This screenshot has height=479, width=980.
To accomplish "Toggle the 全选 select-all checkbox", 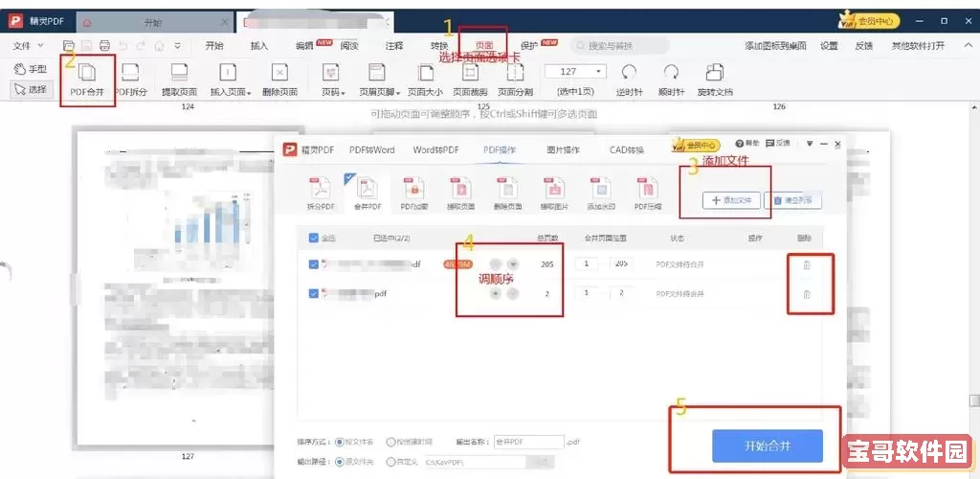I will pos(314,239).
